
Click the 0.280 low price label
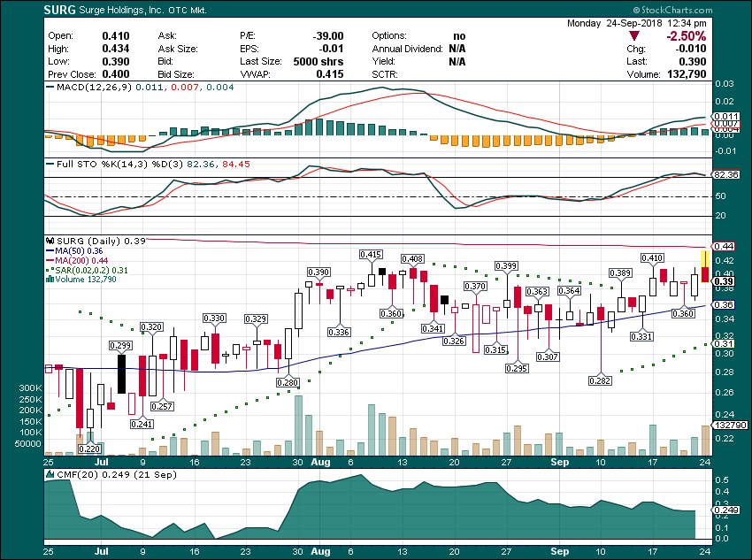coord(288,382)
